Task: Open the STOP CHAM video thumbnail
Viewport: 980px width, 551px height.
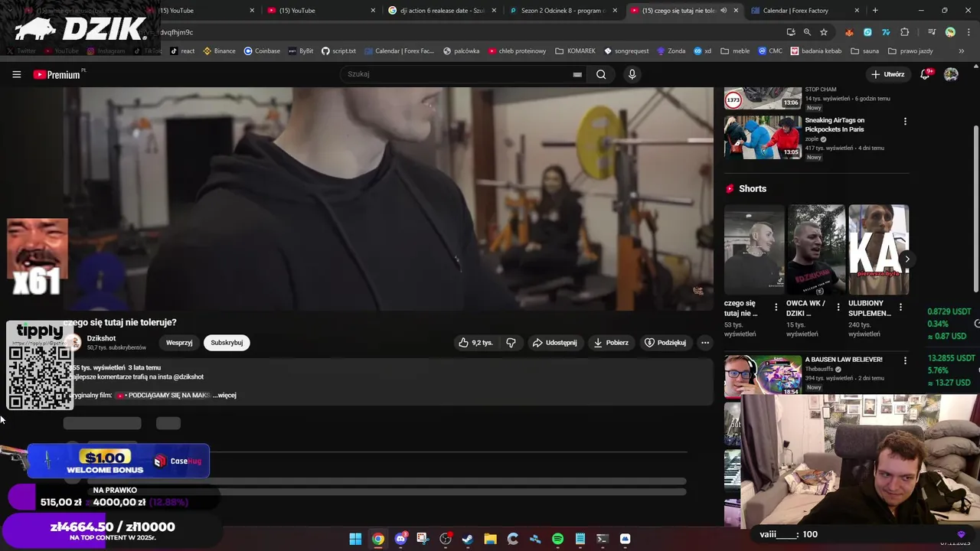Action: 763,99
